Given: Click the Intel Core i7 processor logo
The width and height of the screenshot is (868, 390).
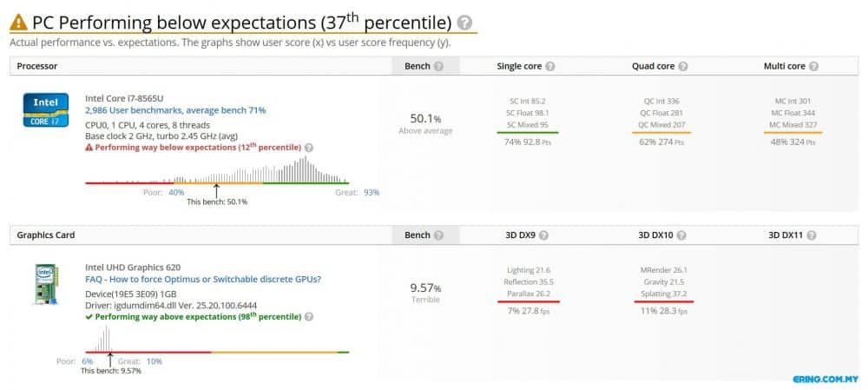Looking at the screenshot, I should coord(46,109).
